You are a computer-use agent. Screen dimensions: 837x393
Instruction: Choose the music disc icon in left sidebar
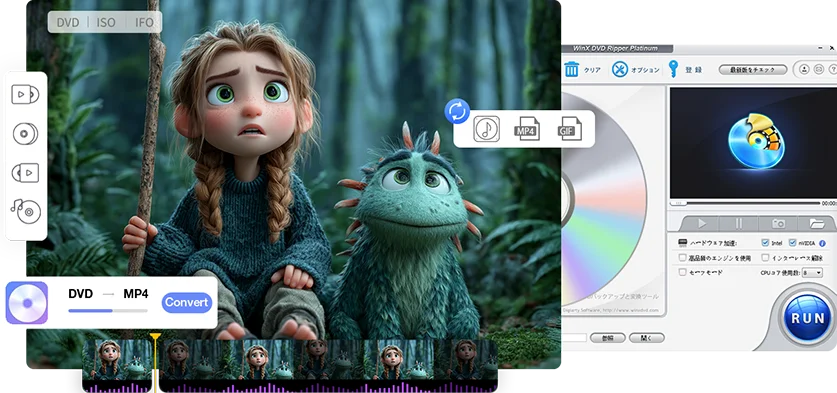pos(25,211)
